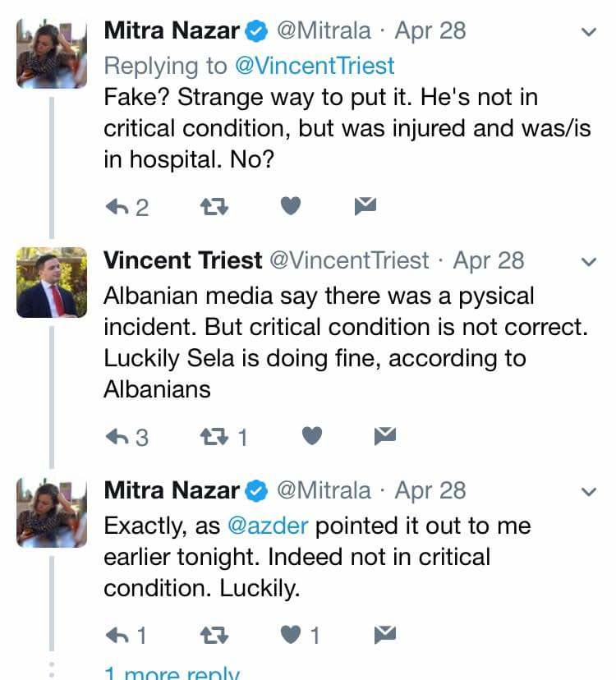Retweet Mitra Nazar's first tweet
The width and height of the screenshot is (616, 680).
pos(214,207)
